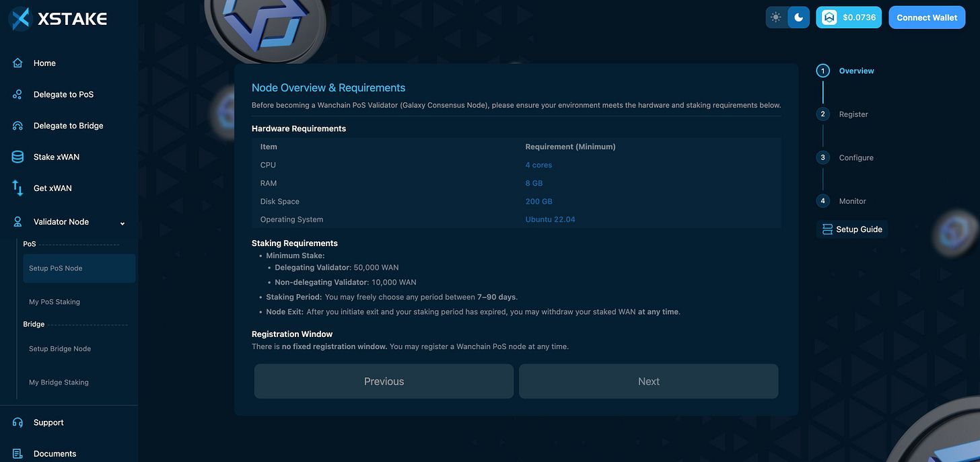Go to step 1 Overview
Viewport: 980px width, 462px height.
[x=856, y=71]
